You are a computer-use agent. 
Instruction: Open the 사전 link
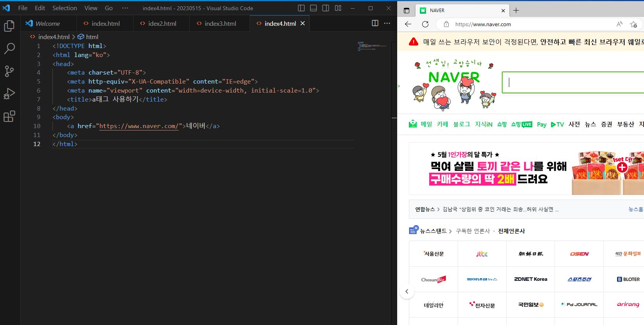point(574,124)
